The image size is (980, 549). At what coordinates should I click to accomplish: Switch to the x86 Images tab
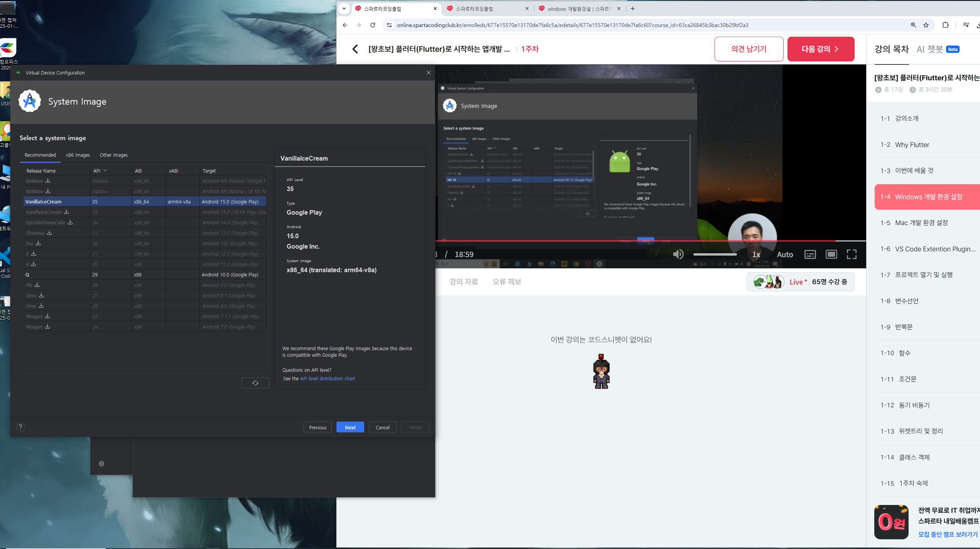point(78,155)
